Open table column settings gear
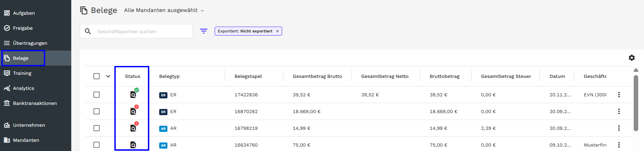Screen dimensions: 644x151 pos(632,58)
